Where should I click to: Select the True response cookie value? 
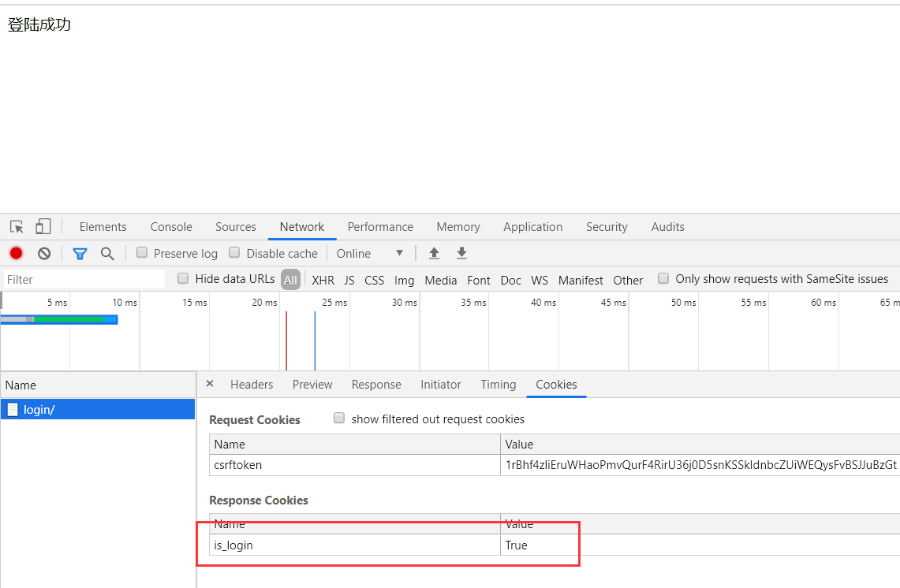tap(700, 545)
